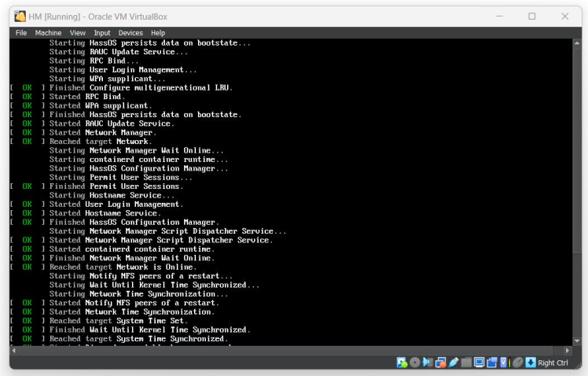Click the keyboard capture arrow icon
Screen dimensions: 588x376
(x=531, y=363)
